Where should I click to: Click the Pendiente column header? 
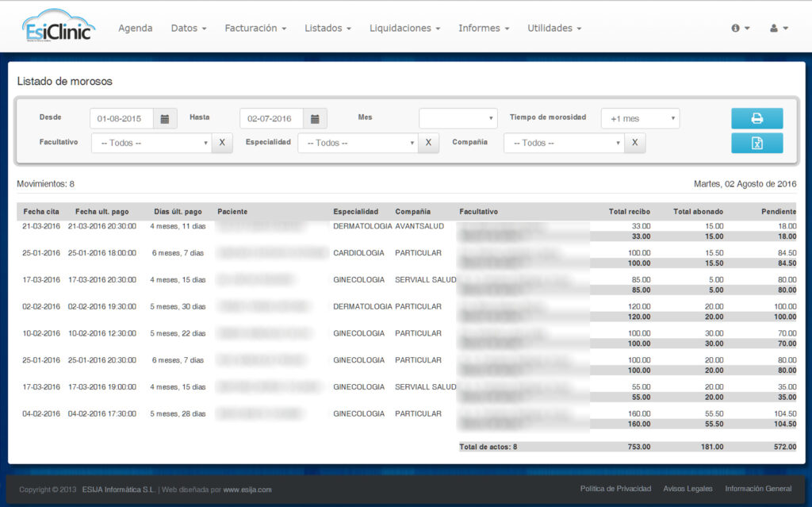point(779,212)
